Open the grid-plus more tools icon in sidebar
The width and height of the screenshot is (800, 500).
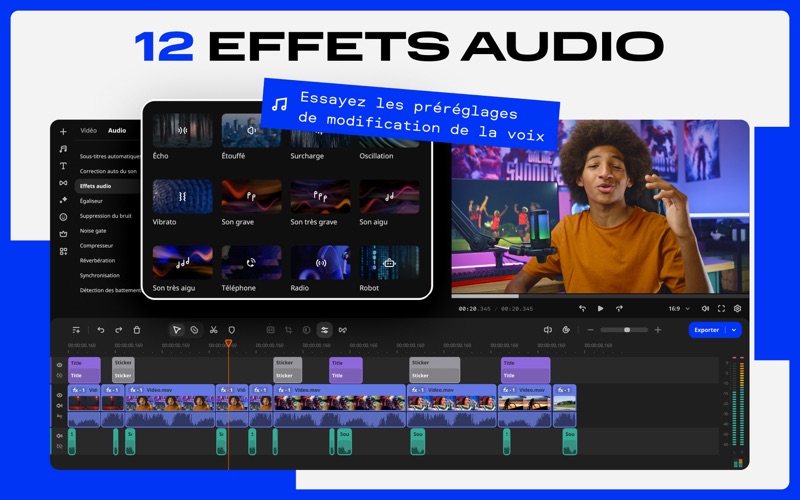pos(63,251)
